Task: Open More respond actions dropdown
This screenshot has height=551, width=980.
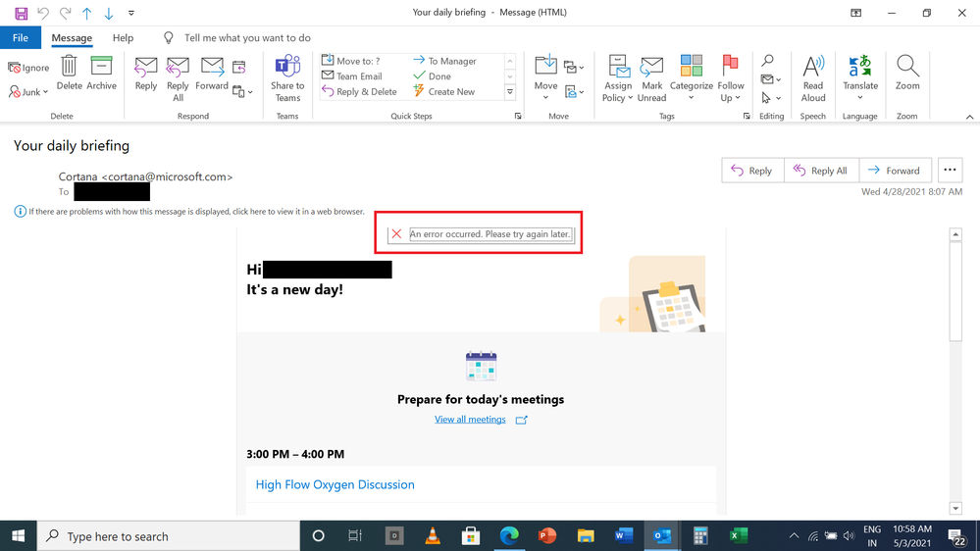Action: 242,92
